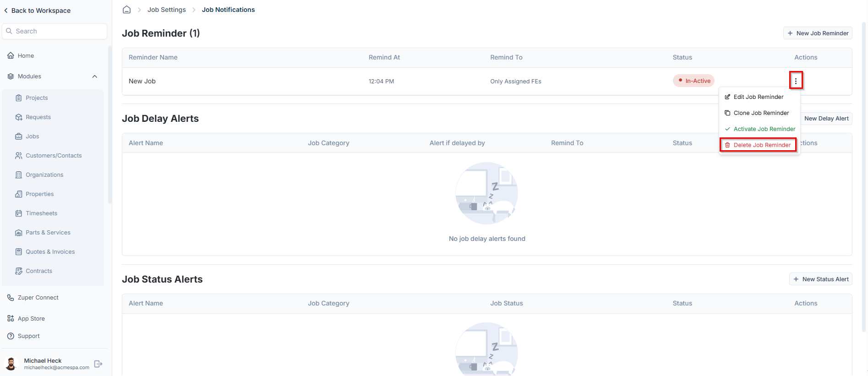This screenshot has height=376, width=868.
Task: Click Back to Workspace link
Action: coord(37,11)
